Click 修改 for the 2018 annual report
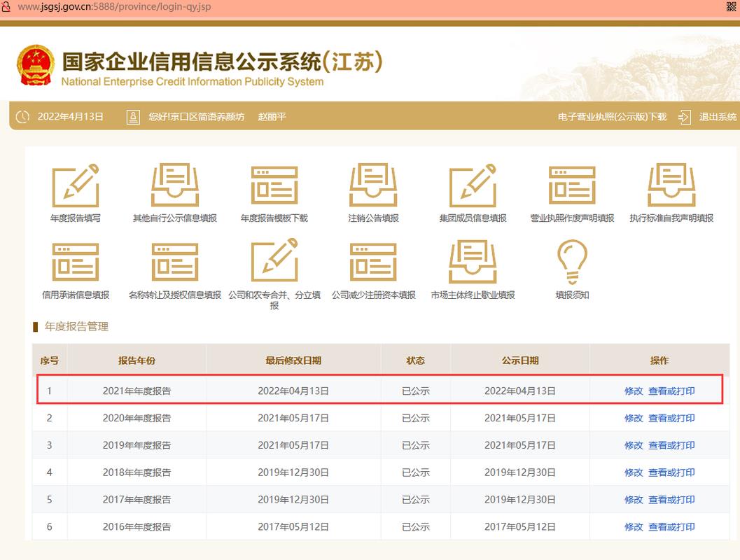Viewport: 740px width, 560px height. [633, 472]
